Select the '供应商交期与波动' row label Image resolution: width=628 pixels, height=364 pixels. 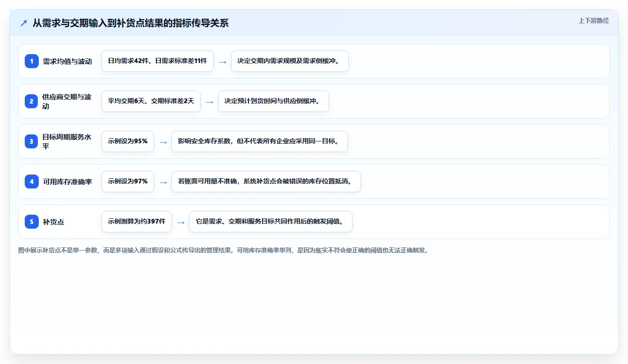(x=67, y=101)
